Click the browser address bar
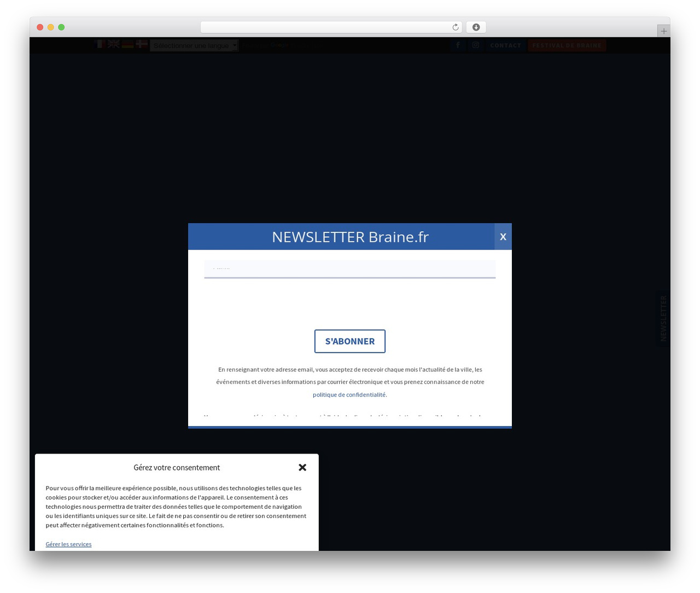Screen dimensions: 700x593 [x=331, y=27]
